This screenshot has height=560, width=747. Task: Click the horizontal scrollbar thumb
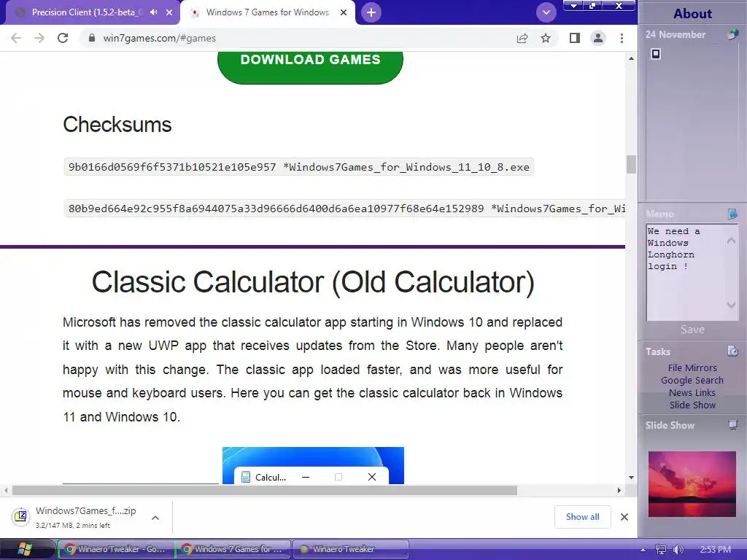[264, 490]
